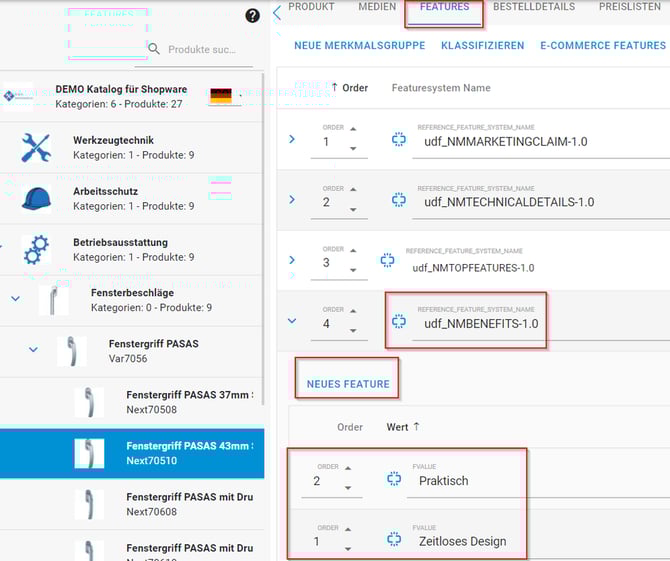Increase order of Praktisch value
This screenshot has width=670, height=561.
[x=348, y=468]
